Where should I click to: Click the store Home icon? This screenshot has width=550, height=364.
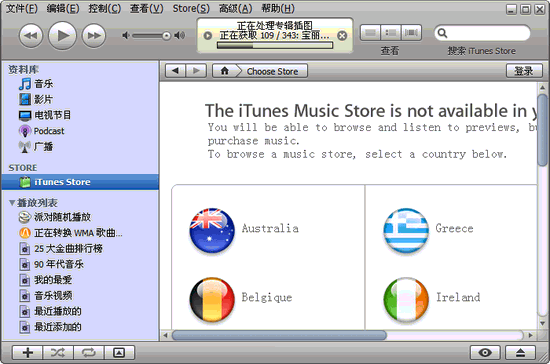(224, 71)
